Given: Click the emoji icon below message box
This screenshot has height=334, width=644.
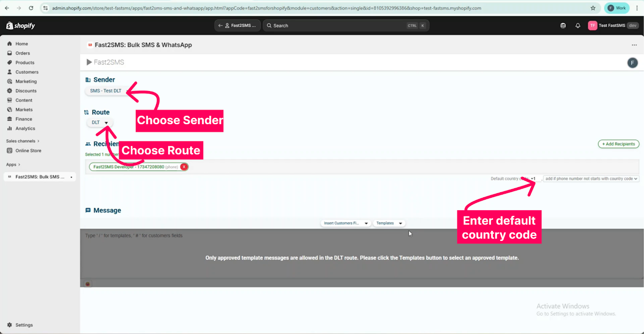Looking at the screenshot, I should [x=88, y=284].
